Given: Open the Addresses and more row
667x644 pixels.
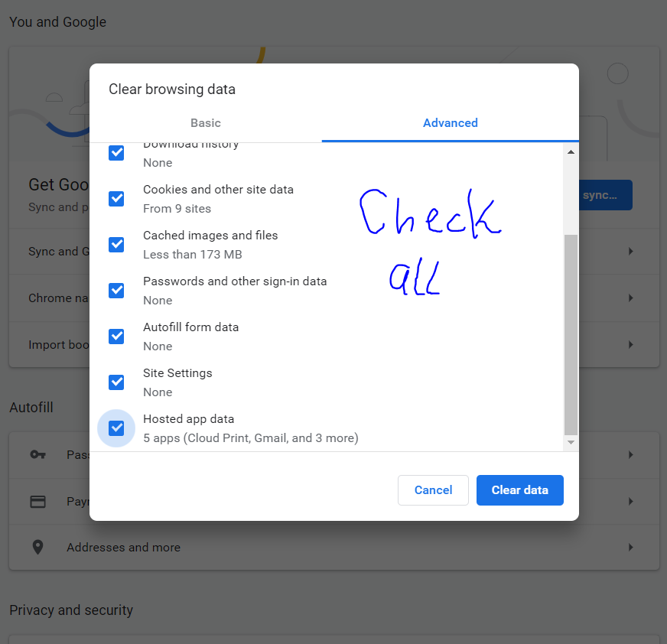Looking at the screenshot, I should coord(334,547).
